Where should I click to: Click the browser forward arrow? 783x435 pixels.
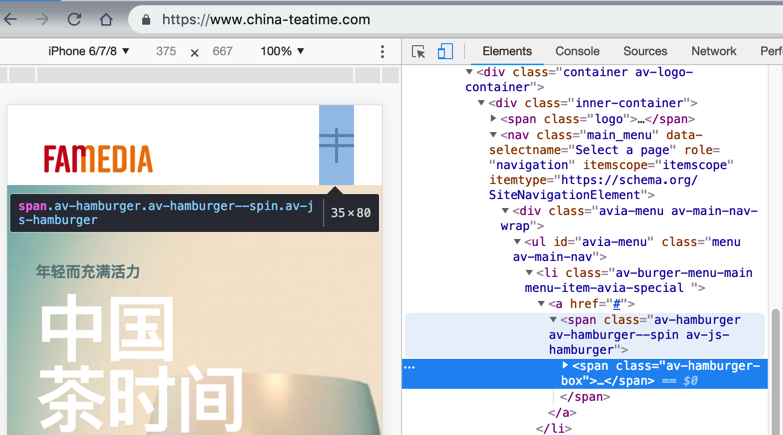click(42, 19)
